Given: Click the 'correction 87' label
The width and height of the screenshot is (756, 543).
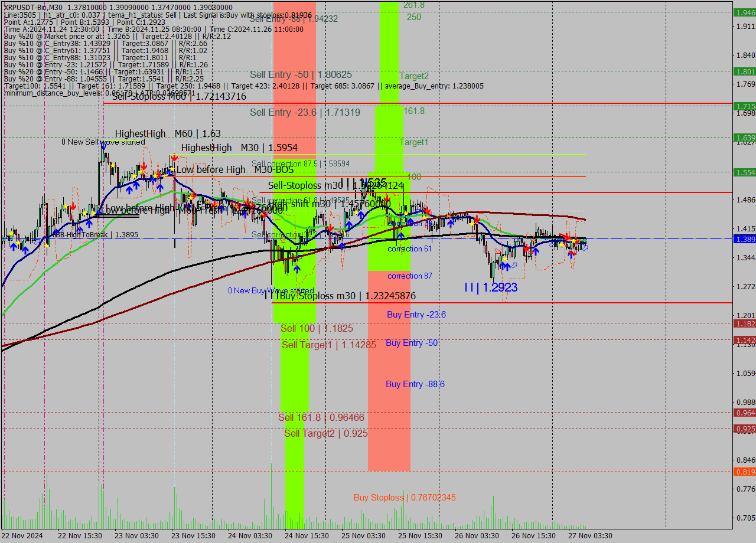Looking at the screenshot, I should 409,276.
